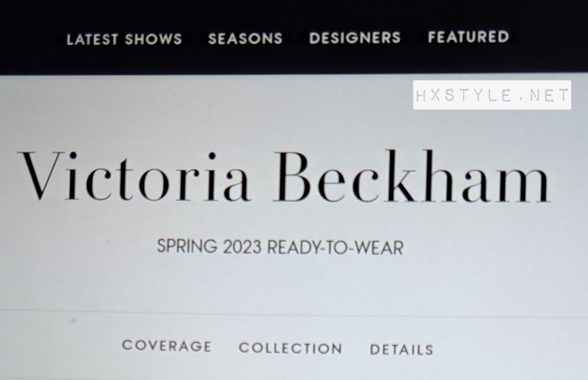Viewport: 588px width, 380px height.
Task: Select the Featured navigation item
Action: tap(469, 37)
